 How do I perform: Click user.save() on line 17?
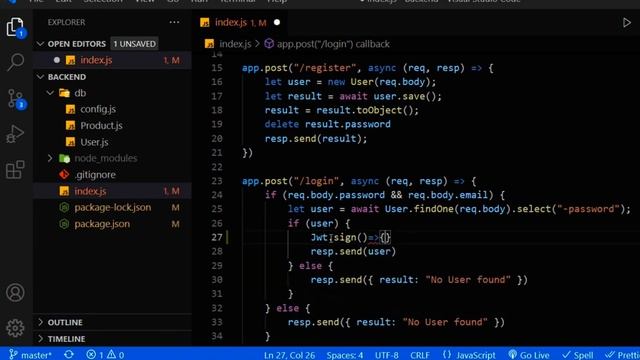point(405,96)
